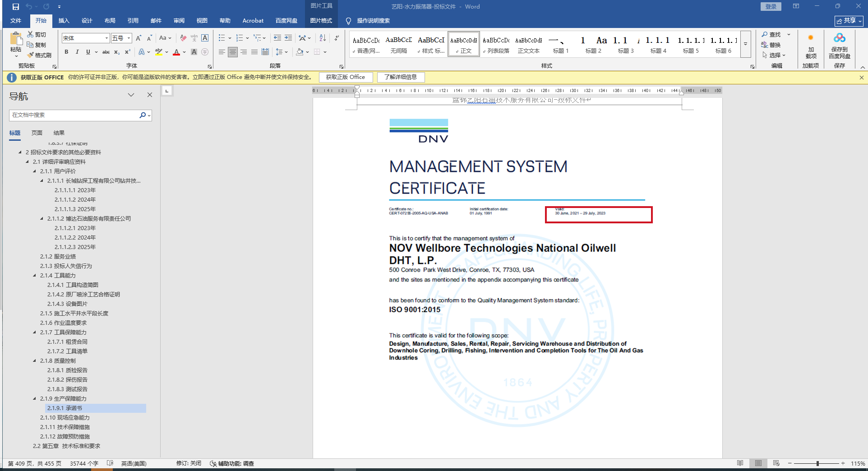Open 查找 find tool
This screenshot has height=471, width=868.
tap(771, 34)
